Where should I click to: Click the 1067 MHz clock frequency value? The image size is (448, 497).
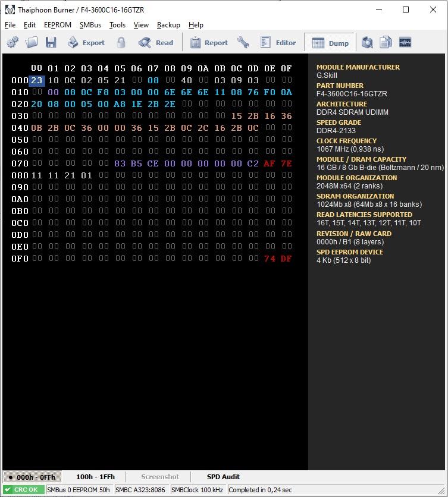(350, 149)
